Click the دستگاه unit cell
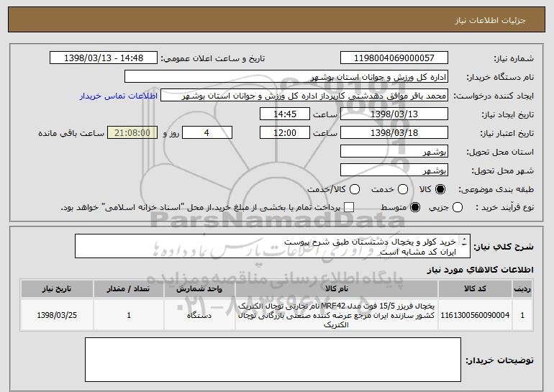Screen dimensions: 554x392 [199, 315]
